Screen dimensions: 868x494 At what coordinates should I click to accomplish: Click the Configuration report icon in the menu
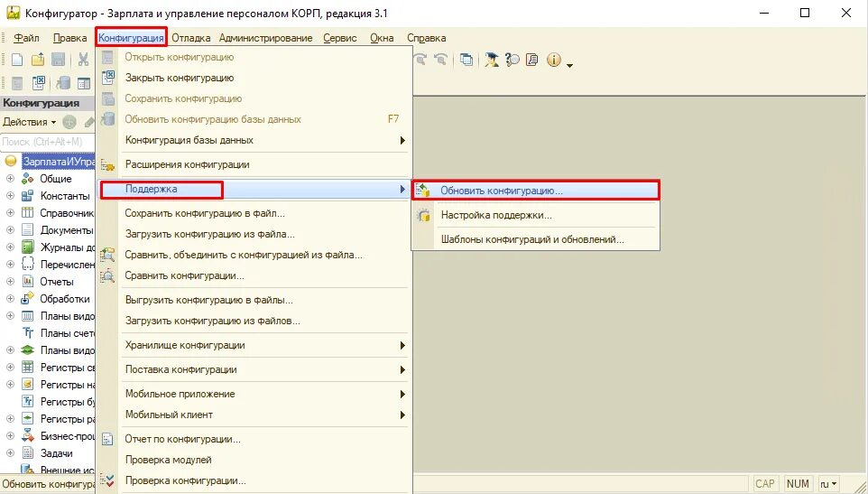point(107,439)
